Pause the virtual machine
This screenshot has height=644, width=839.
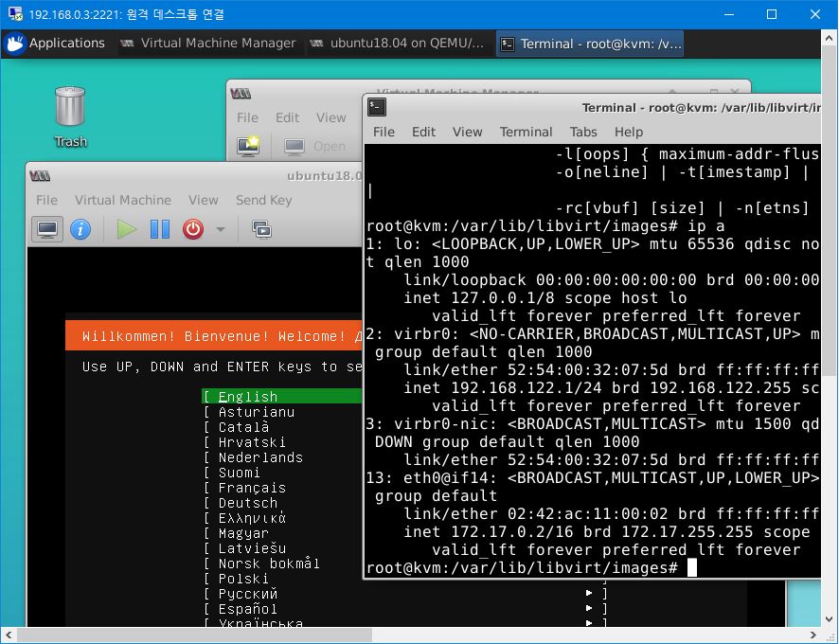160,229
